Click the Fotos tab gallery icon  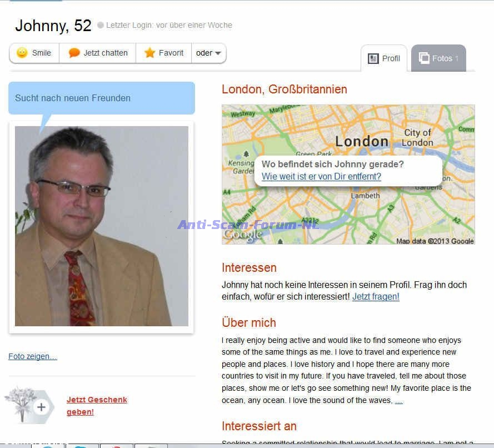(424, 58)
